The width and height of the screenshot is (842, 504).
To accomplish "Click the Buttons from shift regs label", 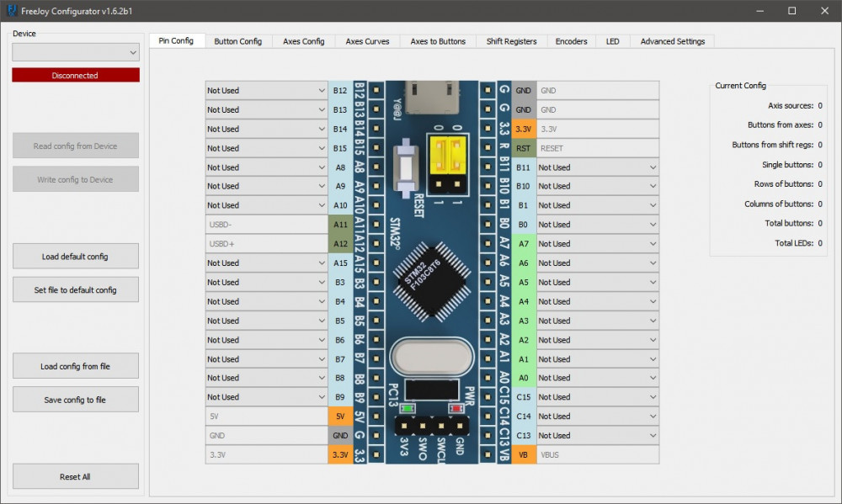I will click(x=773, y=145).
